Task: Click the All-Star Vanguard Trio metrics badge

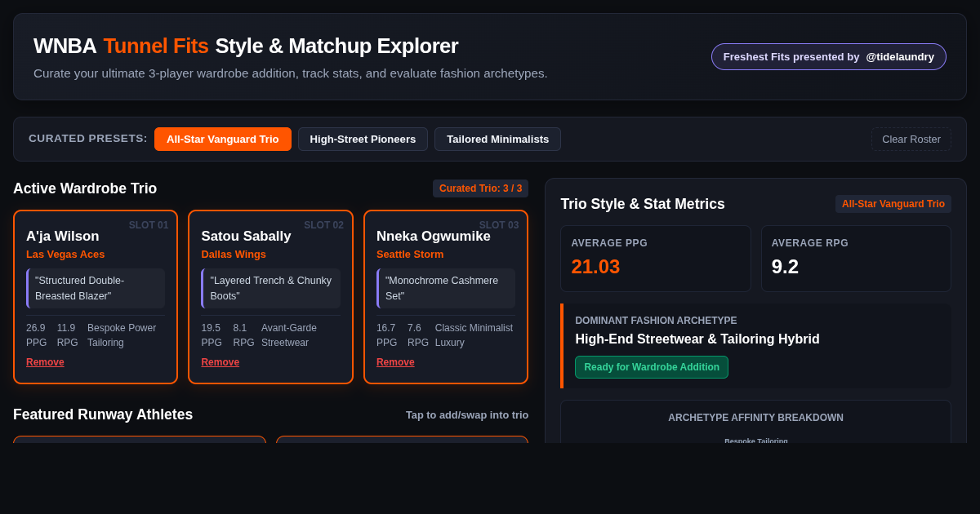Action: [893, 204]
